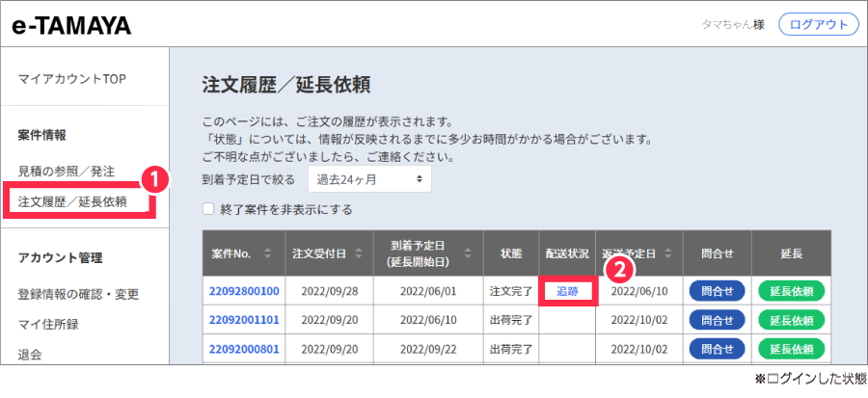Open マイ住所録 in sidebar
Viewport: 868px width, 398px height.
[48, 325]
